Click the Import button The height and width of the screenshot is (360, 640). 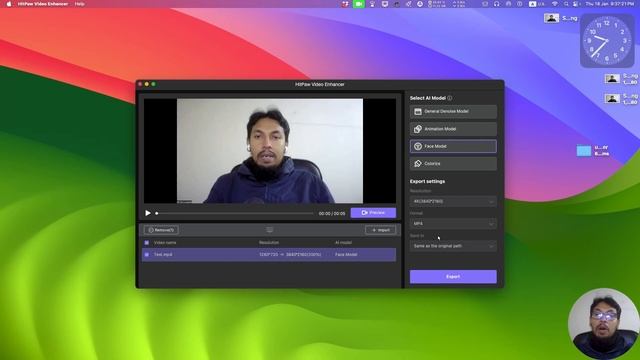point(380,230)
